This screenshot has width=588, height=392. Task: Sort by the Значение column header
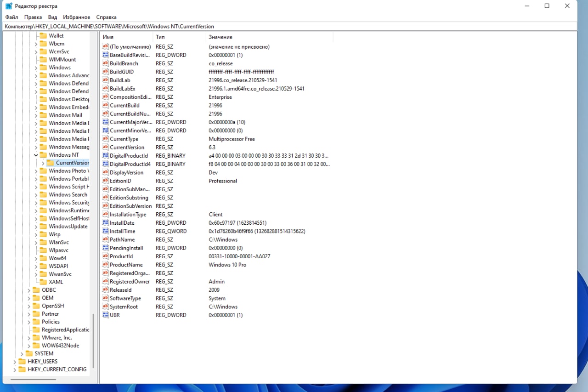[x=269, y=37]
